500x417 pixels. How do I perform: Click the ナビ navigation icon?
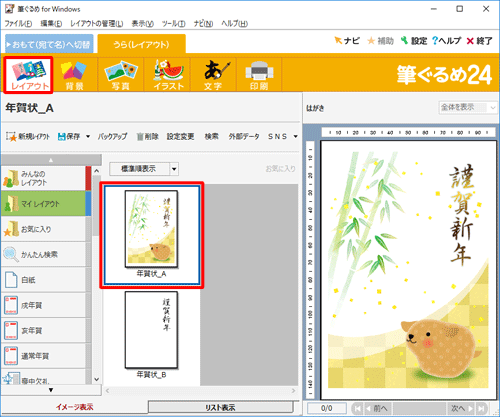coord(347,41)
